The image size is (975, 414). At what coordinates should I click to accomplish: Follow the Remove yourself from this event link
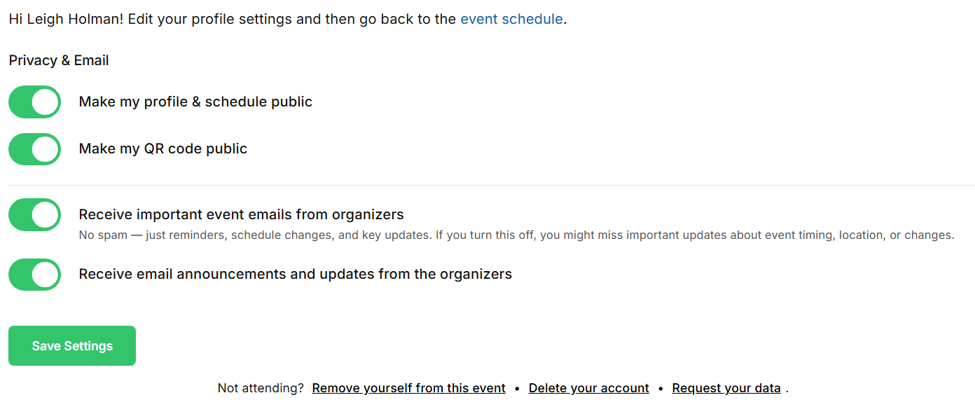[409, 389]
